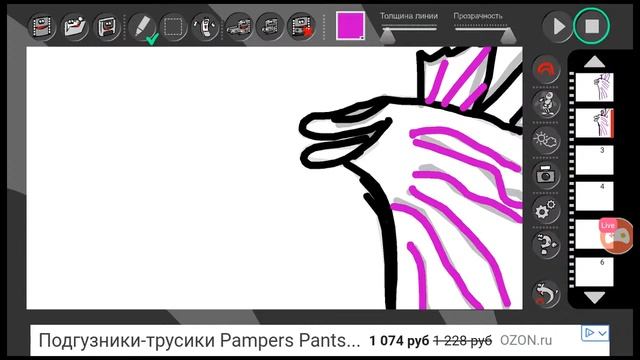Viewport: 640px width, 360px height.
Task: Move frame strip up with top arrow
Action: coord(594,62)
